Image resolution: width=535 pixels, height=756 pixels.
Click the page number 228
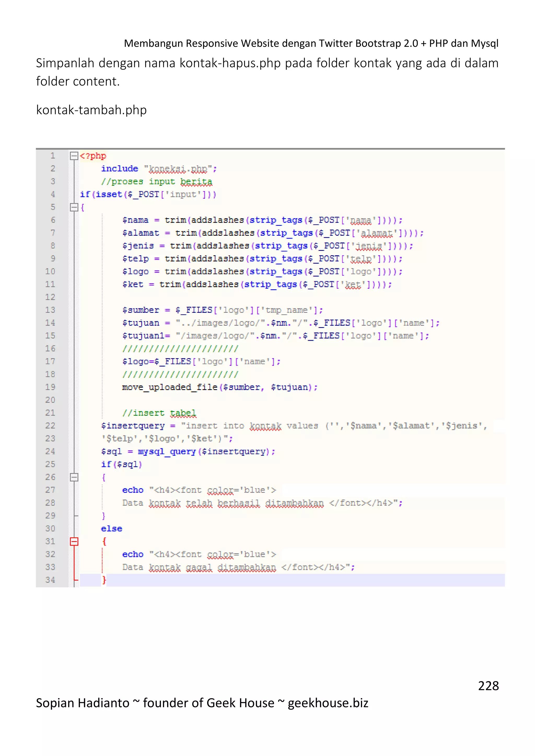(488, 686)
